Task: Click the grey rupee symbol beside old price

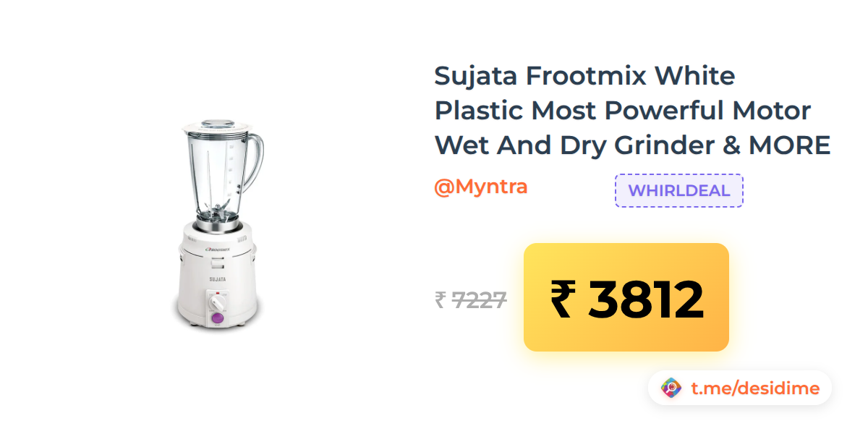Action: coord(440,299)
